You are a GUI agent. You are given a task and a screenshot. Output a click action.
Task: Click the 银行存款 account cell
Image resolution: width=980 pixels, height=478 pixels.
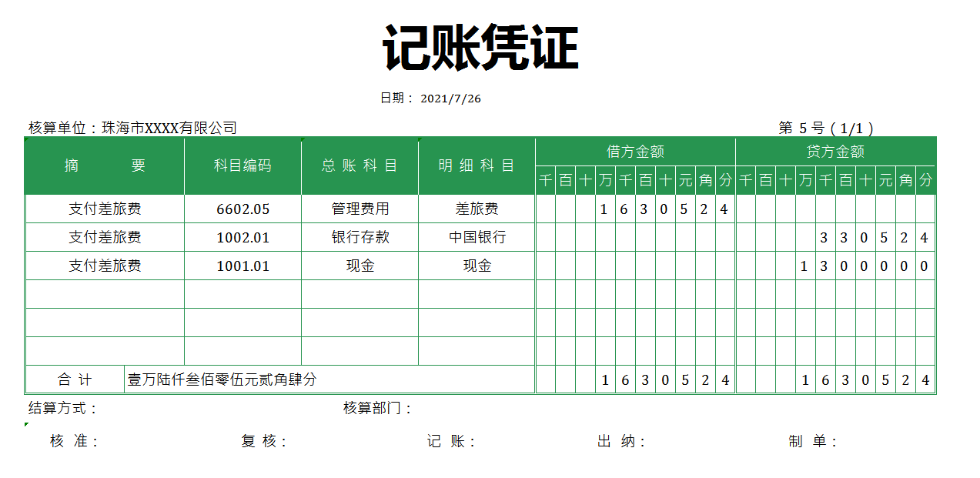coord(359,236)
